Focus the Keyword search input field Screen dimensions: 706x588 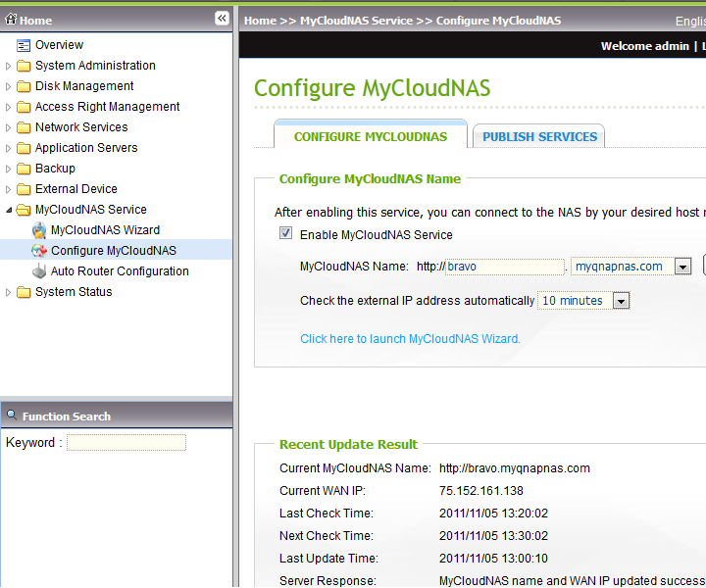[126, 443]
